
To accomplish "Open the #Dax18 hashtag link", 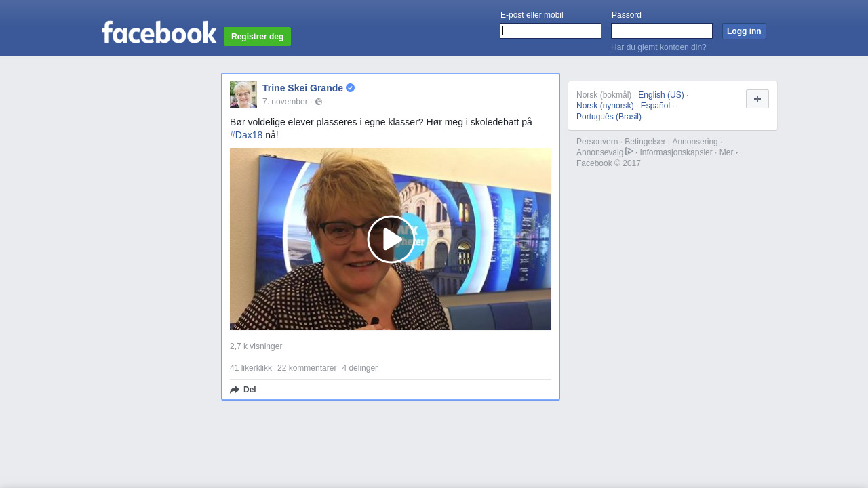I will click(x=246, y=135).
